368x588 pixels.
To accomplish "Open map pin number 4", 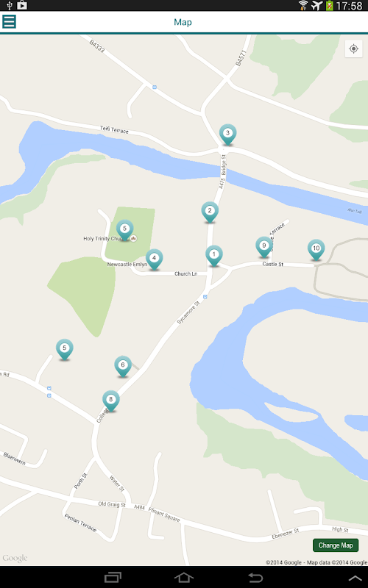I will pyautogui.click(x=154, y=259).
